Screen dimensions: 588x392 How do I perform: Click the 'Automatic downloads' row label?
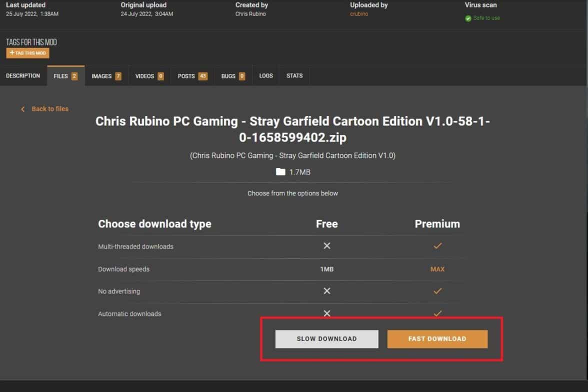point(130,313)
